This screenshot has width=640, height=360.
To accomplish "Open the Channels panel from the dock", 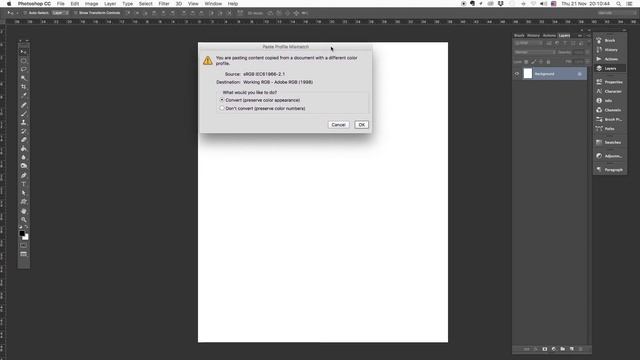I will click(x=609, y=110).
